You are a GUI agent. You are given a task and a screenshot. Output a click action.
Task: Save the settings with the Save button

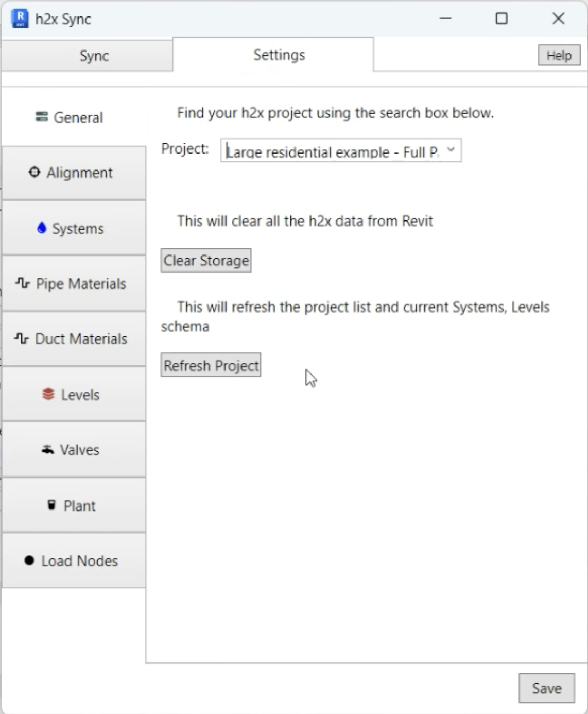(546, 688)
